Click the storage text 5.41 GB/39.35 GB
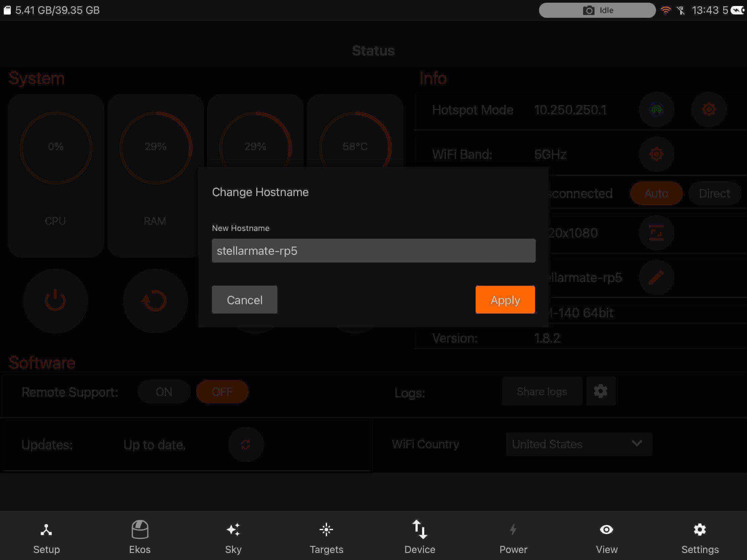Image resolution: width=747 pixels, height=560 pixels. click(x=57, y=10)
